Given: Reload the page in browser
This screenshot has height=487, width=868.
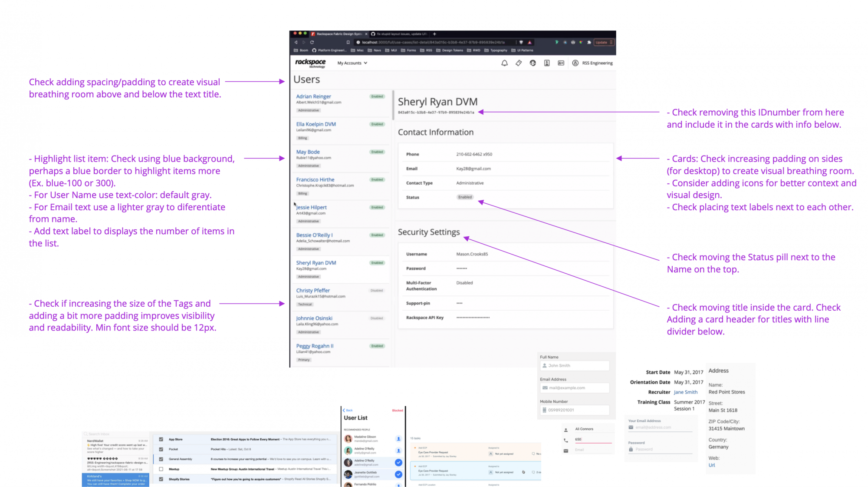Looking at the screenshot, I should (312, 42).
